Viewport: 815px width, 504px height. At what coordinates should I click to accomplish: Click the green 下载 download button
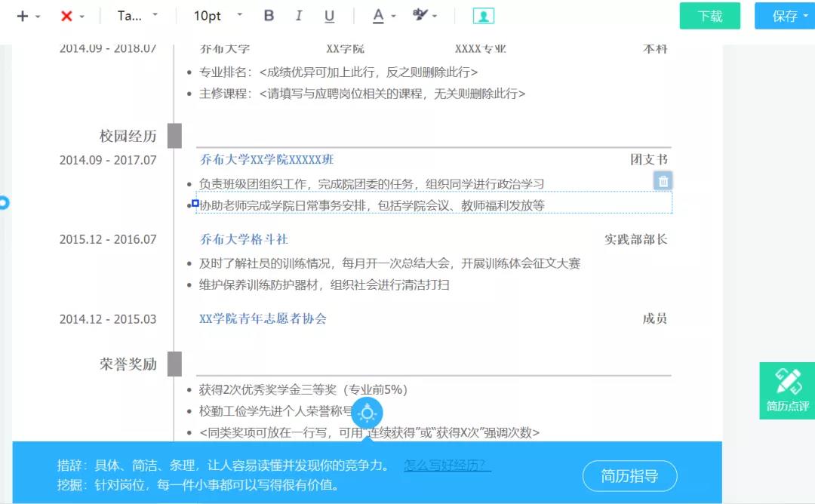[x=709, y=16]
